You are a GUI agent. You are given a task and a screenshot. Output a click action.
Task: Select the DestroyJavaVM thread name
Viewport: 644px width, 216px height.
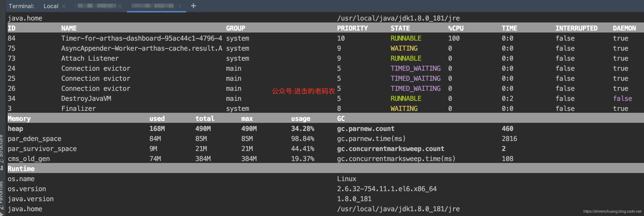coord(86,98)
